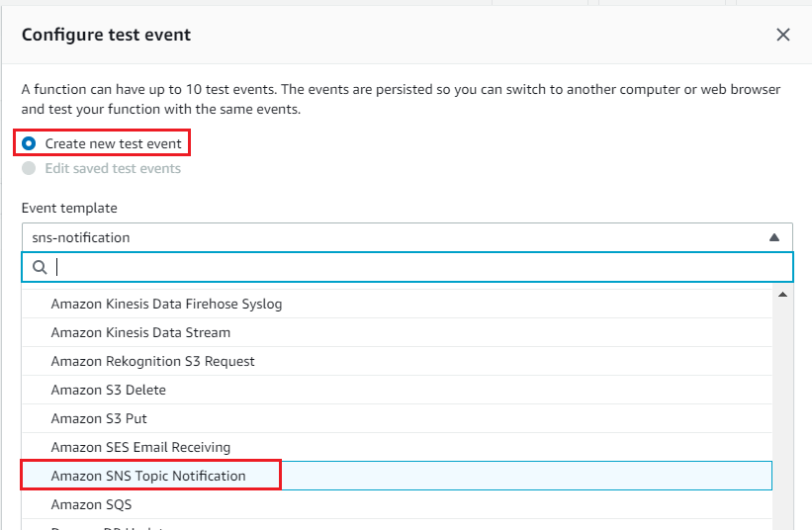Click the Event template label
The width and height of the screenshot is (812, 530).
pos(69,208)
